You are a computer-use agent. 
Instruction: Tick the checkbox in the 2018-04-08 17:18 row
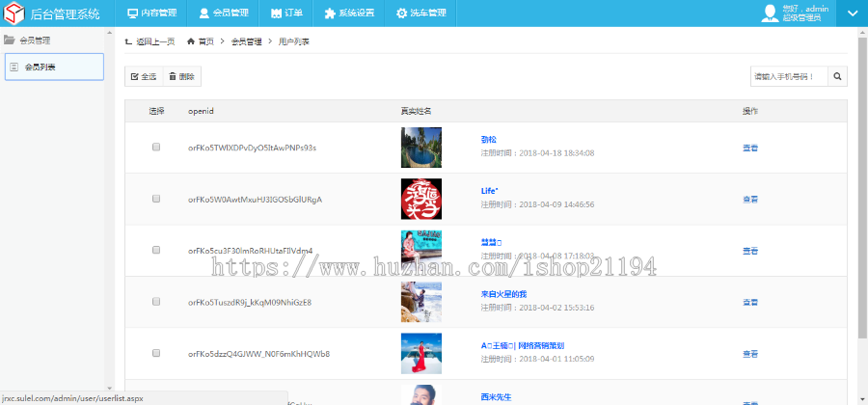[x=156, y=250]
